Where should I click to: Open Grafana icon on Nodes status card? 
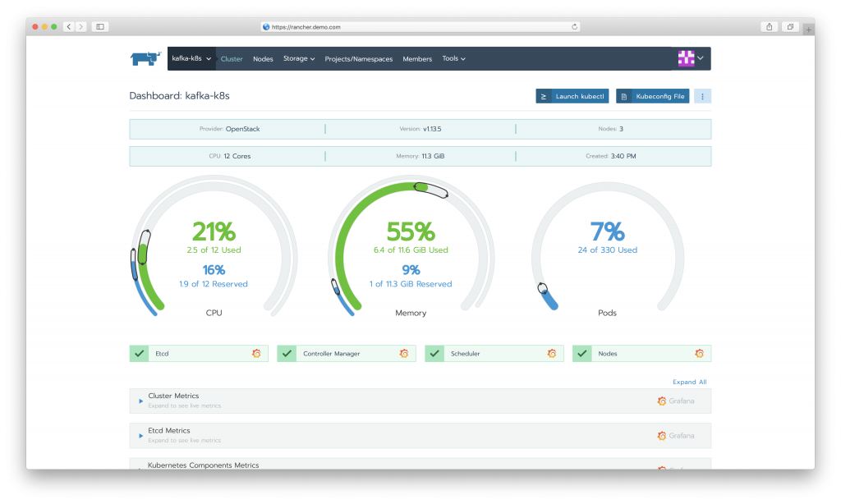click(700, 353)
